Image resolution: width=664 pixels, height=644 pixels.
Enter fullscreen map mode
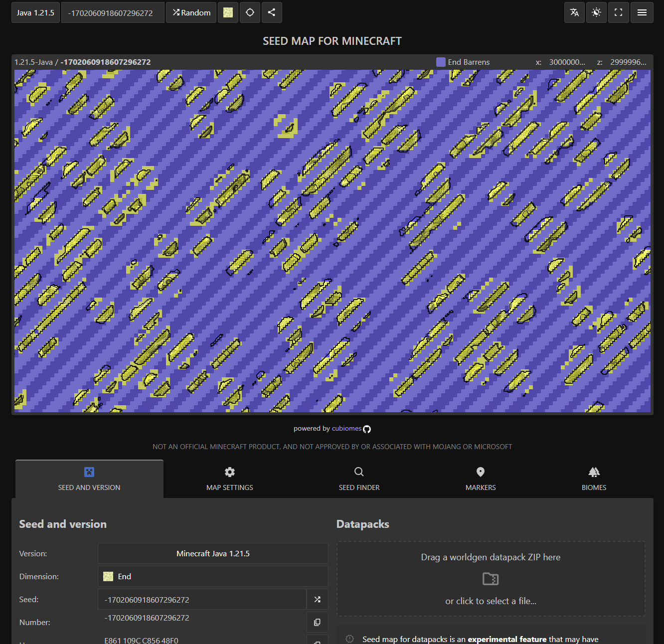pyautogui.click(x=618, y=12)
